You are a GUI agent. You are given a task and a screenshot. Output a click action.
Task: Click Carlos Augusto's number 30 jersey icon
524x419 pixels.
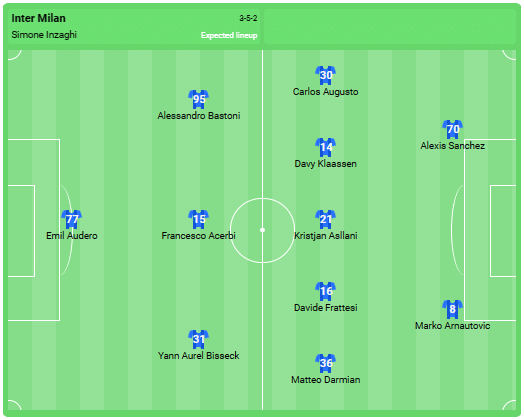(325, 75)
